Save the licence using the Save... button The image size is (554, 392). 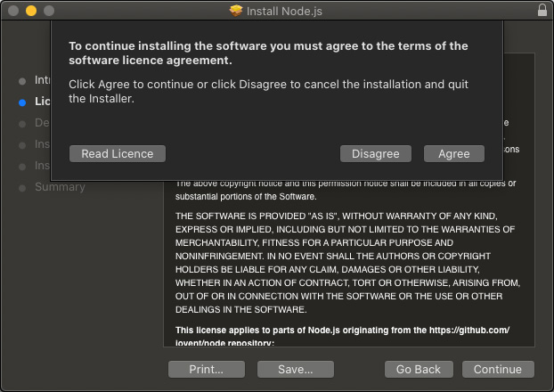coord(295,369)
